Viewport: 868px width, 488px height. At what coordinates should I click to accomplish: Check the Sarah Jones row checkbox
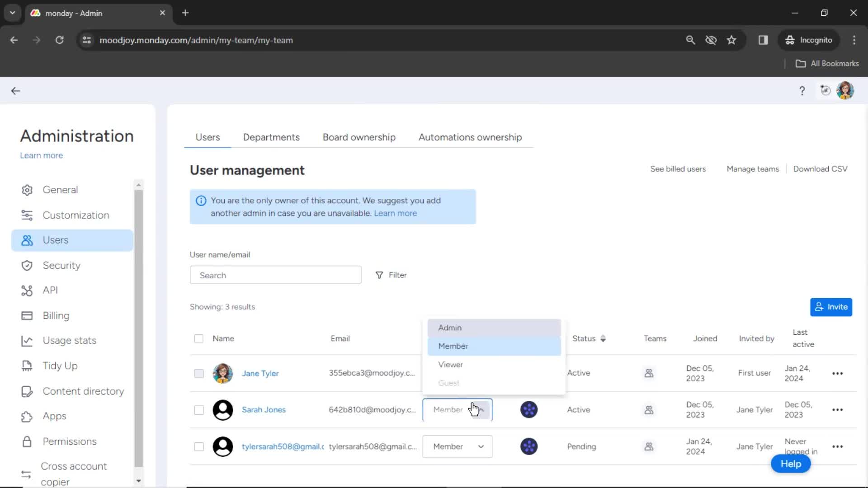(x=199, y=410)
